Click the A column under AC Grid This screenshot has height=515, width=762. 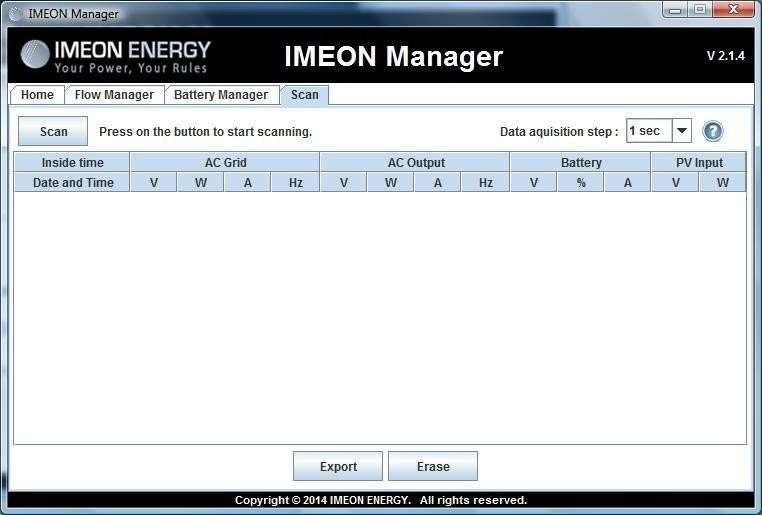[x=248, y=183]
